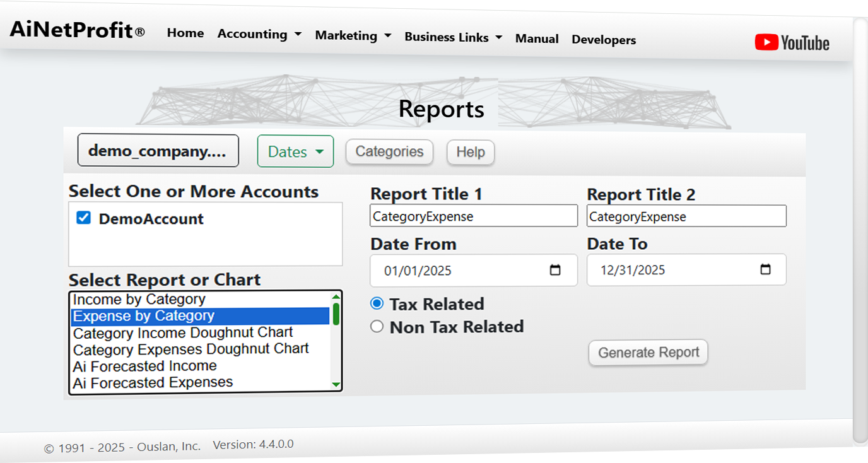Click the Generate Report button
Screen dimensions: 868x463
pyautogui.click(x=648, y=353)
